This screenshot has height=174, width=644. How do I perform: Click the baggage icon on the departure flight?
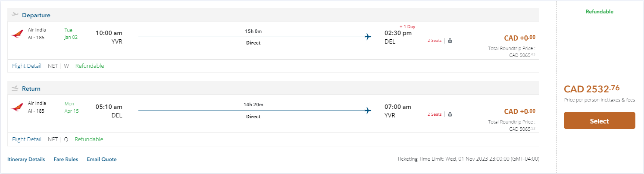(x=450, y=41)
